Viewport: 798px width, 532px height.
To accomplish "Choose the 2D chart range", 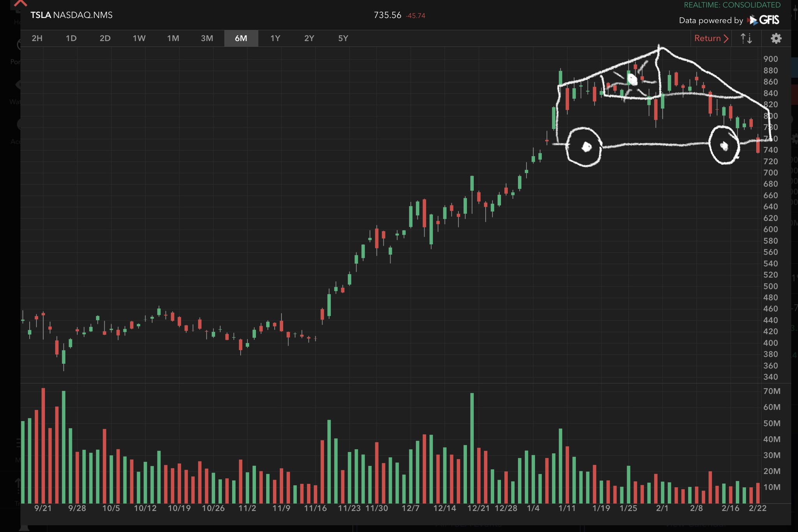I will click(x=105, y=38).
